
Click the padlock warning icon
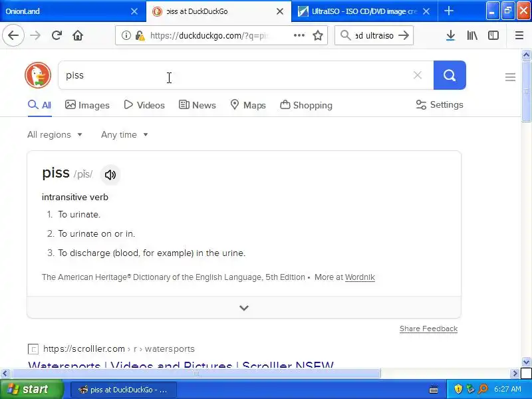[x=140, y=35]
